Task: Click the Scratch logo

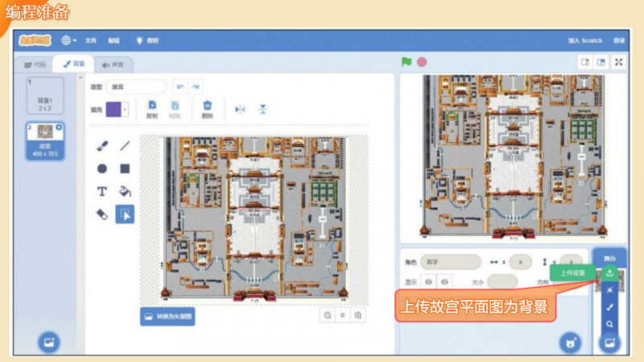Action: click(35, 40)
